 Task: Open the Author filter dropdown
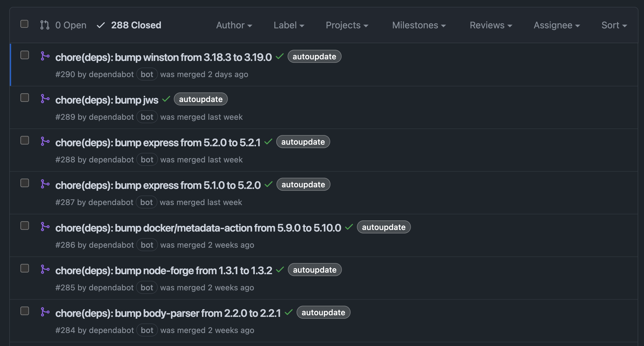[x=234, y=25]
